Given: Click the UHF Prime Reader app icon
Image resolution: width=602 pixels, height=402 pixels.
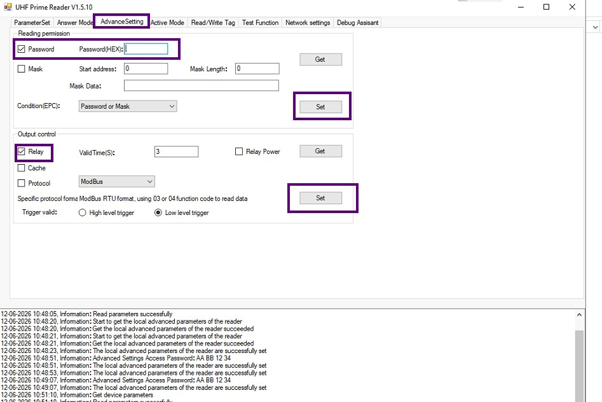Looking at the screenshot, I should 7,7.
